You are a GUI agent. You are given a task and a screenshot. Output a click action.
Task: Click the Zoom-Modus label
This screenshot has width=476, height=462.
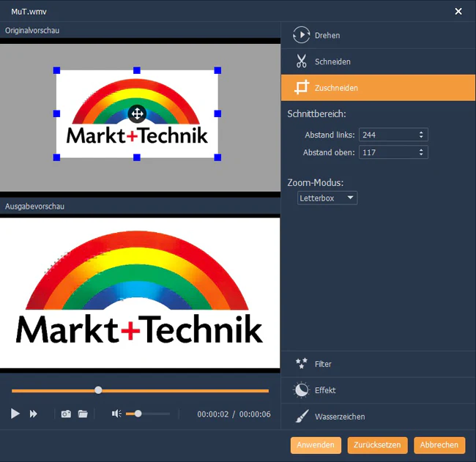point(316,182)
